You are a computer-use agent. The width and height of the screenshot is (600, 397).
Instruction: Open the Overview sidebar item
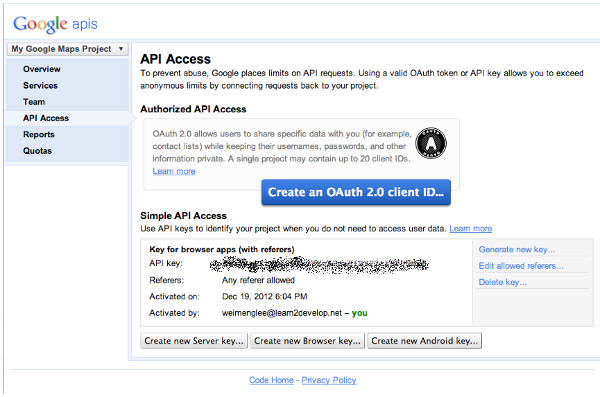pyautogui.click(x=42, y=69)
